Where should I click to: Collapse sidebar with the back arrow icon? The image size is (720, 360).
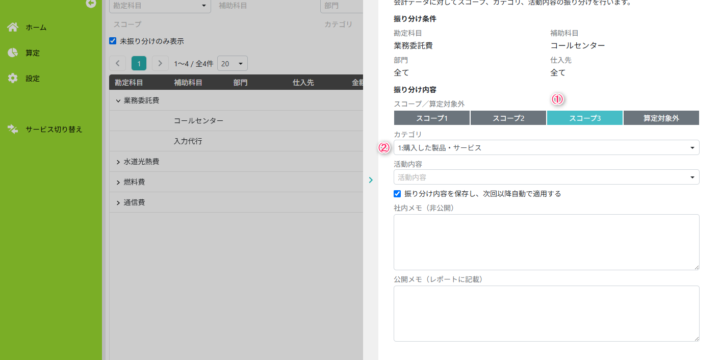91,3
